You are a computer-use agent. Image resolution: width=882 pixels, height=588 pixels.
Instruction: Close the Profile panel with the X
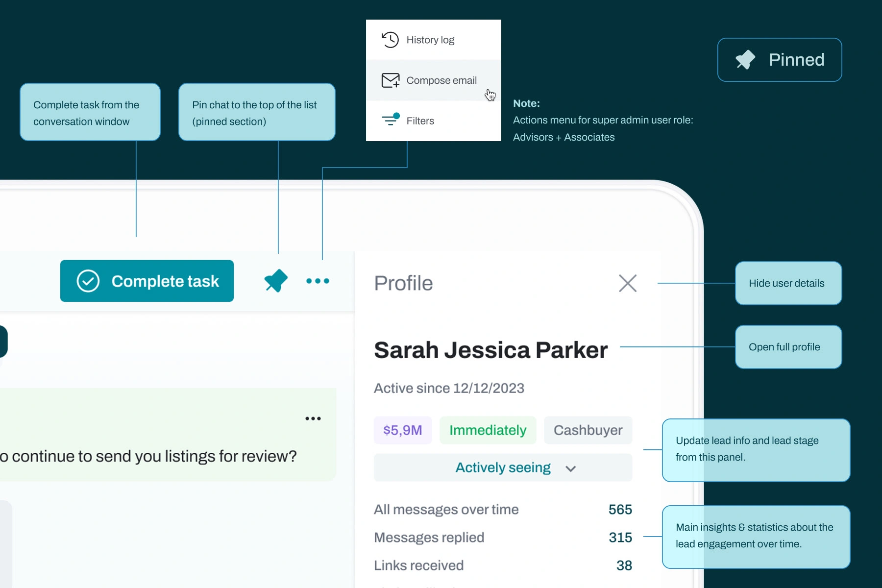pos(628,283)
